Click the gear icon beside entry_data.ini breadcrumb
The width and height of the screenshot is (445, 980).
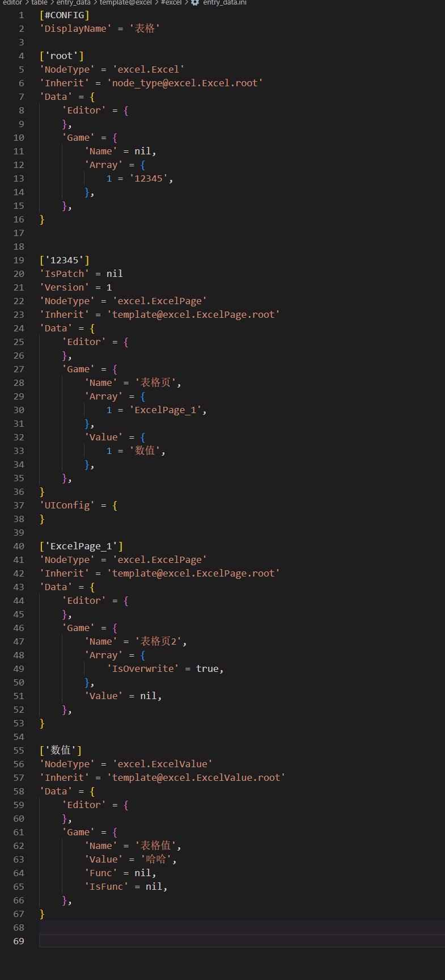pos(195,2)
